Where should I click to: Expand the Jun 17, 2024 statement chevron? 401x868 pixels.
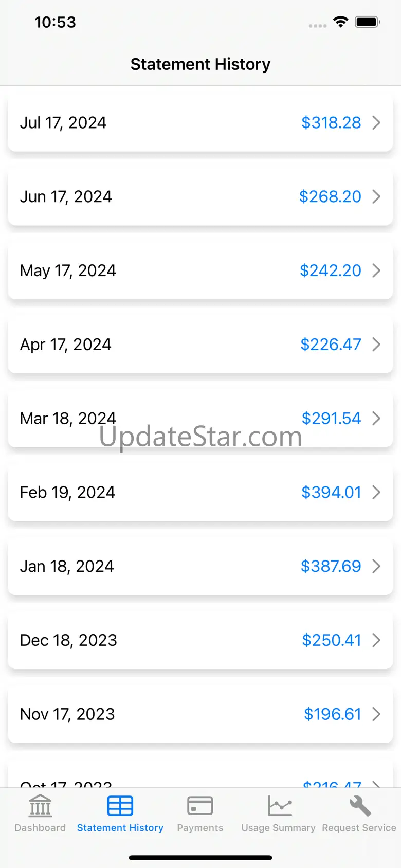click(376, 196)
